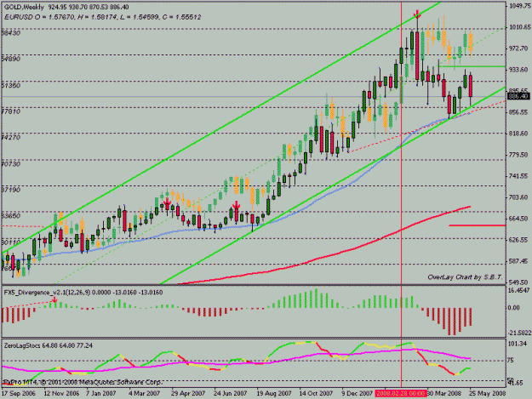Screen dimensions: 532x399
Task: Click the 14 Oct 2007 date label
Action: (316, 393)
